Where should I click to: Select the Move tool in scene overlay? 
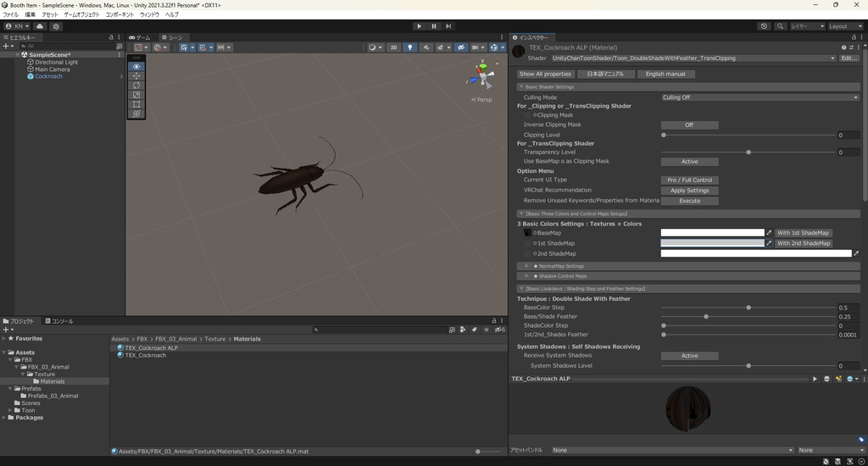pos(136,76)
